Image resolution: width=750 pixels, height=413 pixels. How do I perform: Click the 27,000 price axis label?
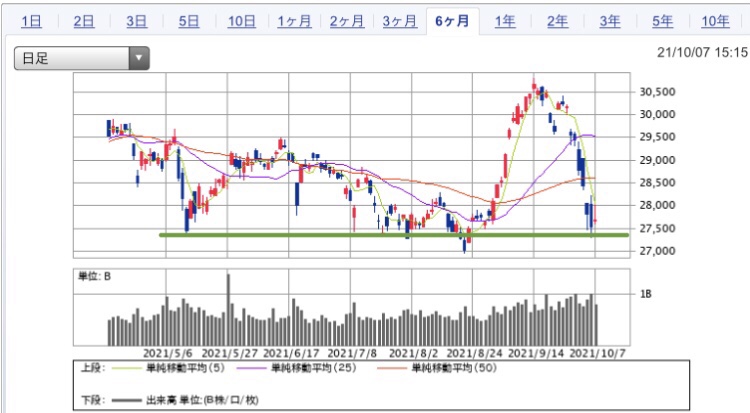pyautogui.click(x=657, y=251)
